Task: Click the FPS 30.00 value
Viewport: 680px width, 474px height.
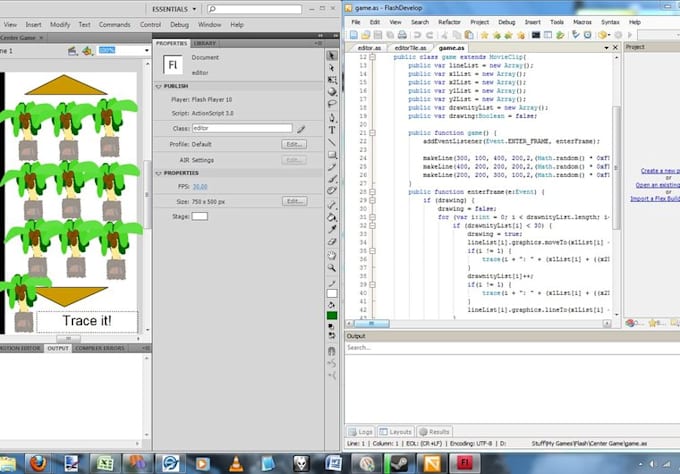Action: [x=200, y=187]
